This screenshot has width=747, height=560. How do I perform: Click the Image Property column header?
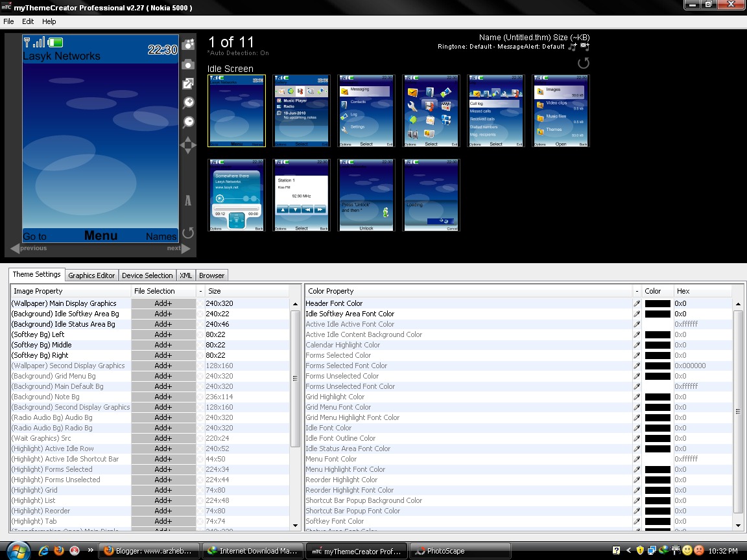pyautogui.click(x=71, y=291)
